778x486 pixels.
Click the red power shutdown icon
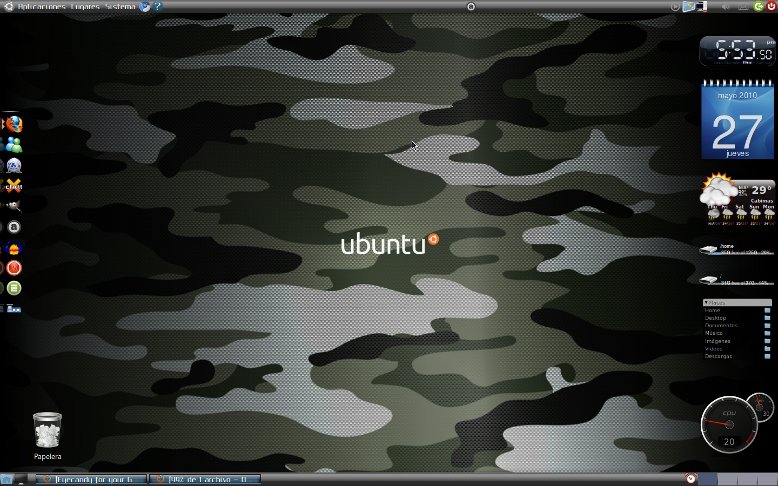[771, 6]
